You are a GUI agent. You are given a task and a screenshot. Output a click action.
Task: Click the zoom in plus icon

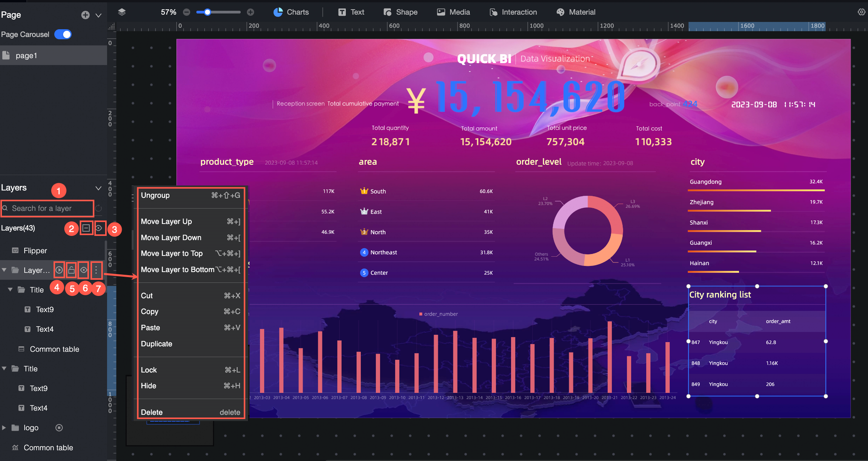coord(250,12)
